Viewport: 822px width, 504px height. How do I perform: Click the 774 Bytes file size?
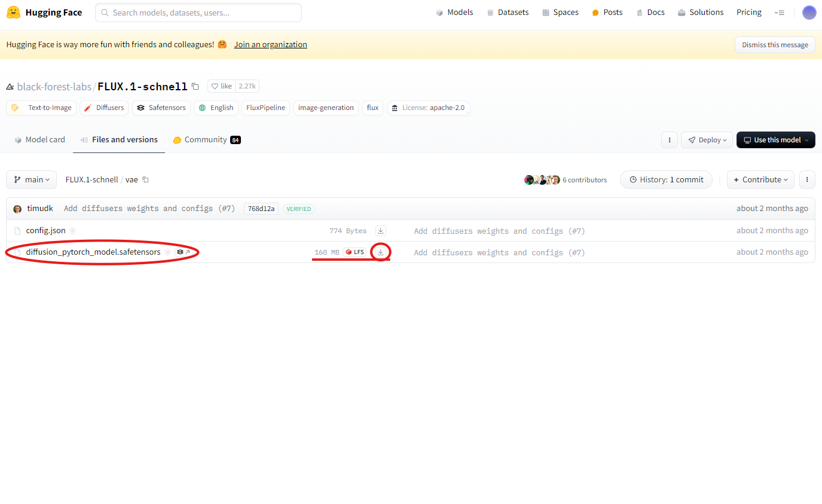(x=348, y=231)
